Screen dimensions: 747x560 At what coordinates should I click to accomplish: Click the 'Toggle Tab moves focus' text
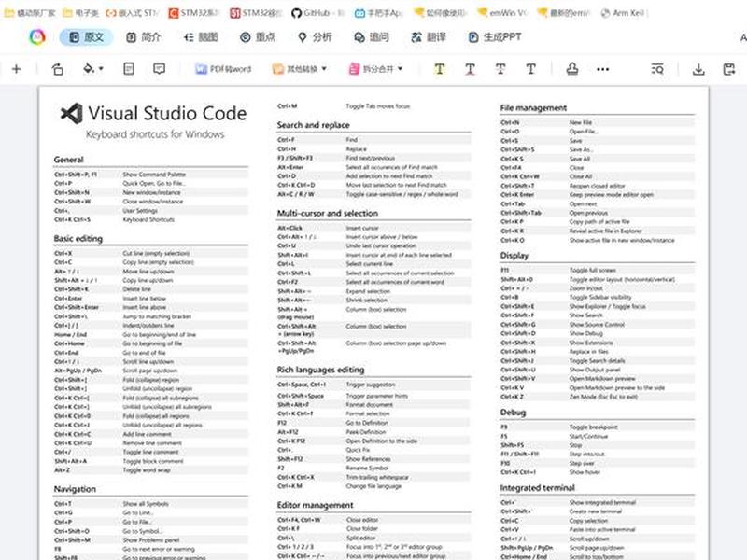[x=378, y=106]
